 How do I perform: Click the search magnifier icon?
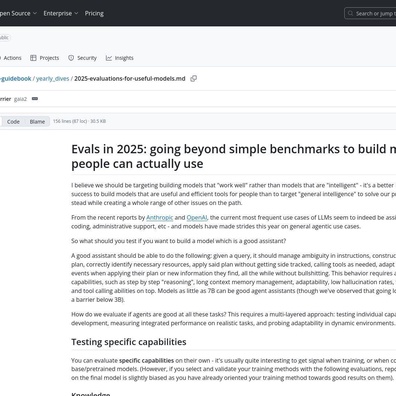click(350, 13)
